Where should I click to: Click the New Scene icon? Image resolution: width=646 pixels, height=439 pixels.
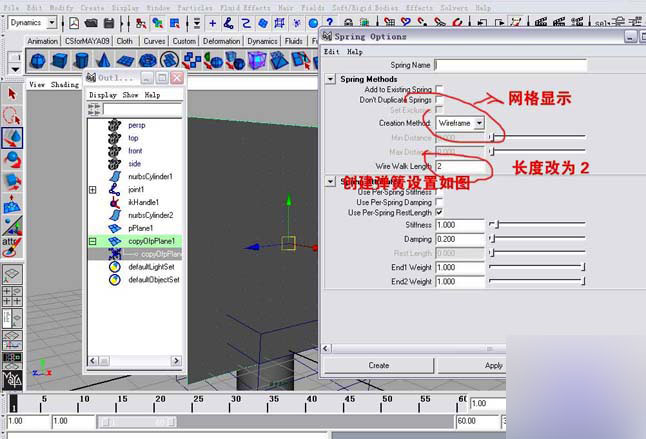[74, 23]
